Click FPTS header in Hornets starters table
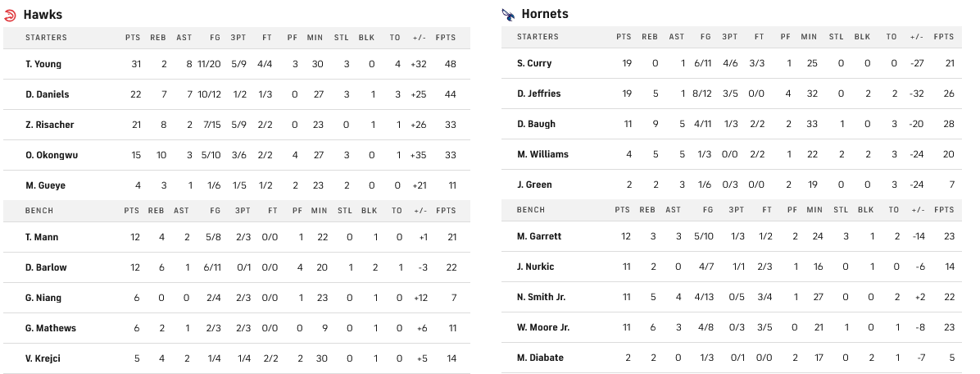This screenshot has width=980, height=374. 944,37
